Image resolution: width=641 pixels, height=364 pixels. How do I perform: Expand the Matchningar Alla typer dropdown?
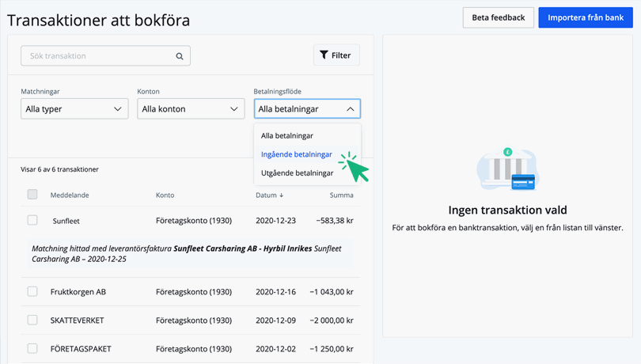pos(74,108)
